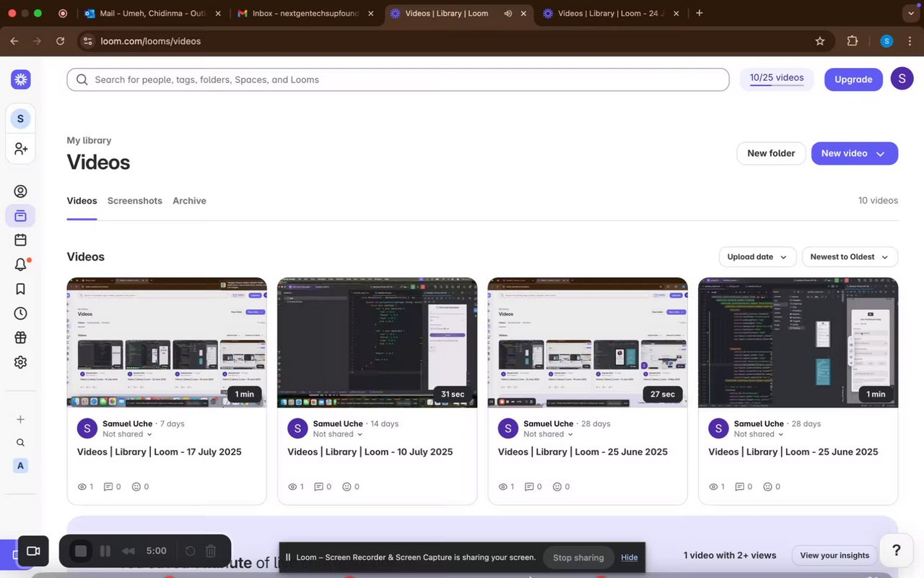Switch to the Screenshots tab
924x578 pixels.
[135, 201]
